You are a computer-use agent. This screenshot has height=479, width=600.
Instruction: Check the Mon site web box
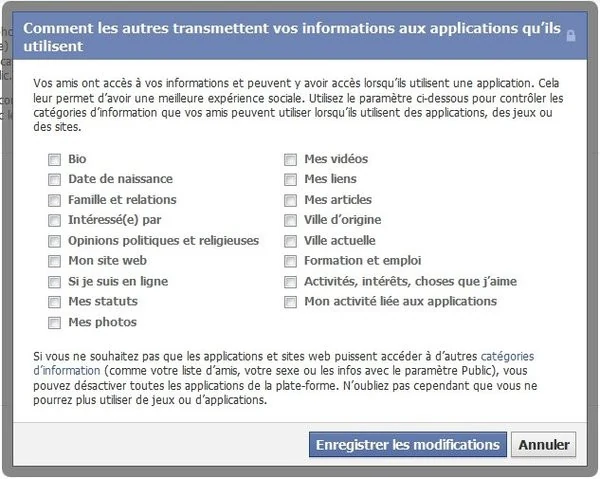point(54,261)
